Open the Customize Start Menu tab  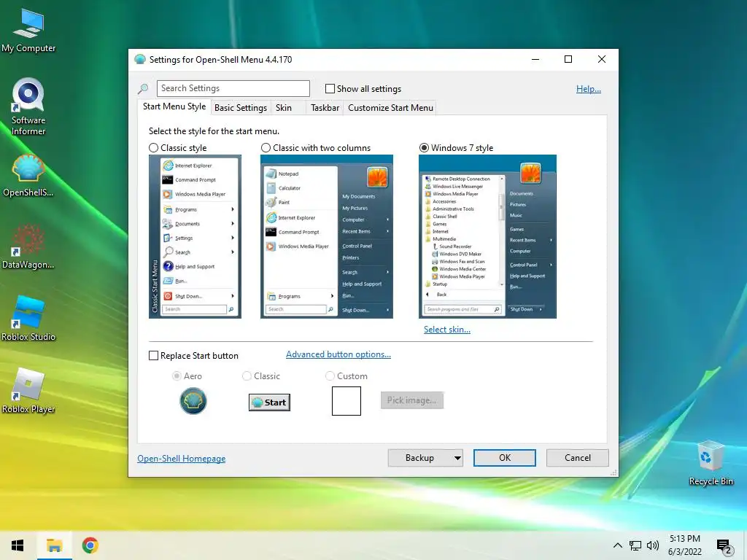[391, 108]
